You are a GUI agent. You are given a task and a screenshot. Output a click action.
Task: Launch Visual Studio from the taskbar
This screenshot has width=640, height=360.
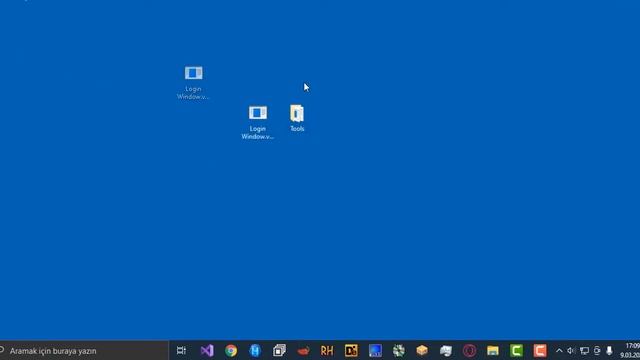click(207, 350)
